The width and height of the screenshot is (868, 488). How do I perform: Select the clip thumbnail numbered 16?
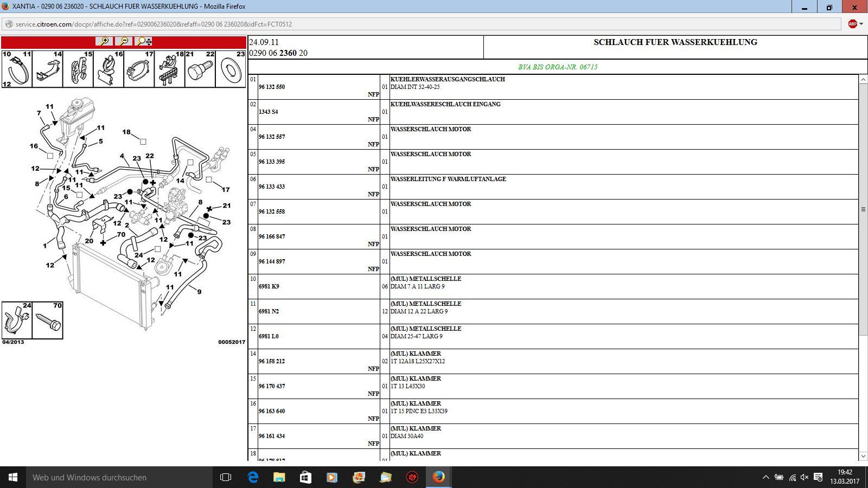tap(108, 69)
